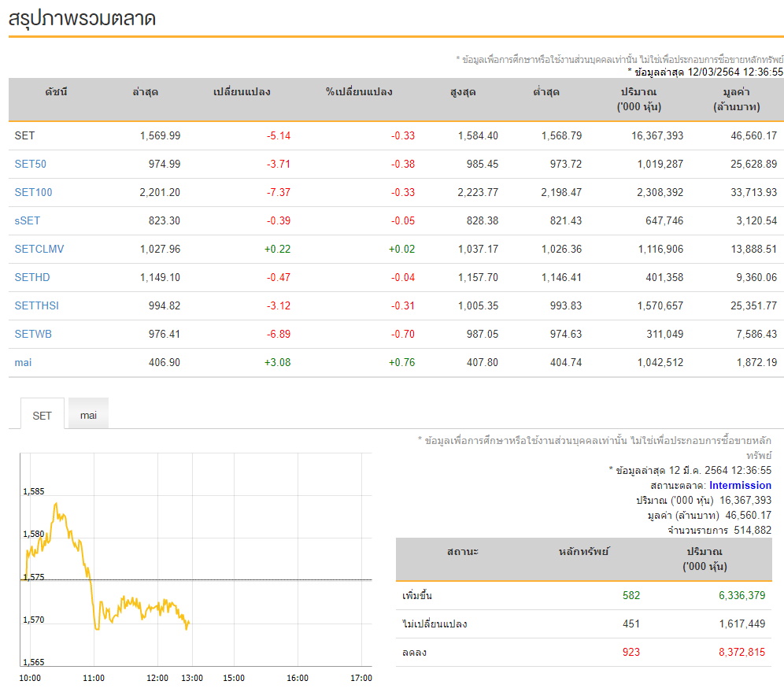The width and height of the screenshot is (784, 692).
Task: Select SET50 latest value 974.99
Action: (x=165, y=164)
